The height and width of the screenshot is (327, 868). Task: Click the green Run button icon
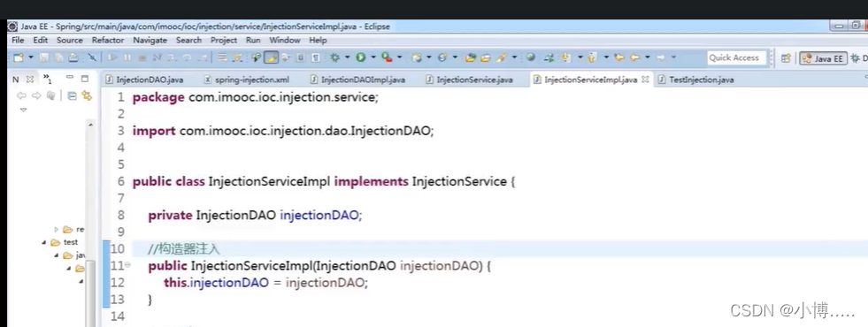click(361, 57)
